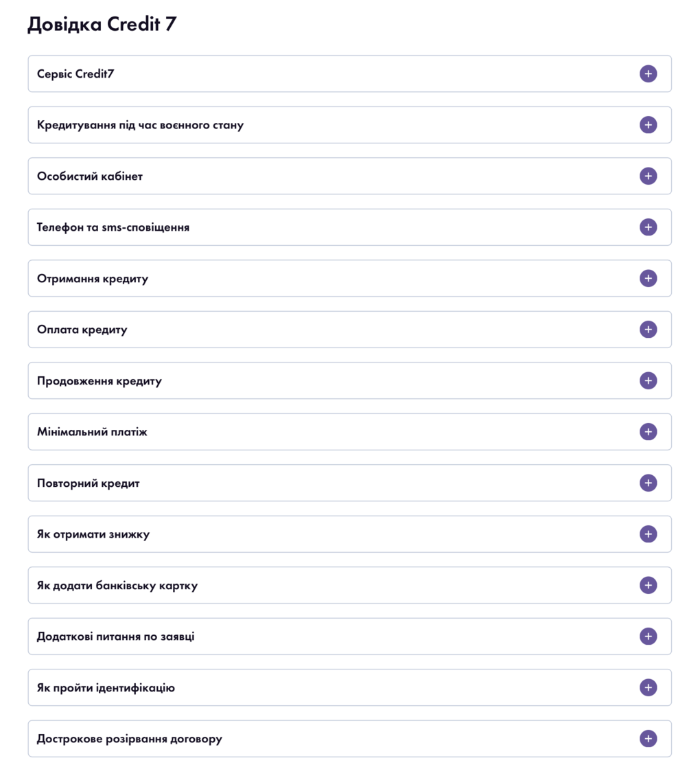Screen dimensions: 700x778
Task: Click the plus icon next to Особистий кабінет
Action: [x=648, y=176]
